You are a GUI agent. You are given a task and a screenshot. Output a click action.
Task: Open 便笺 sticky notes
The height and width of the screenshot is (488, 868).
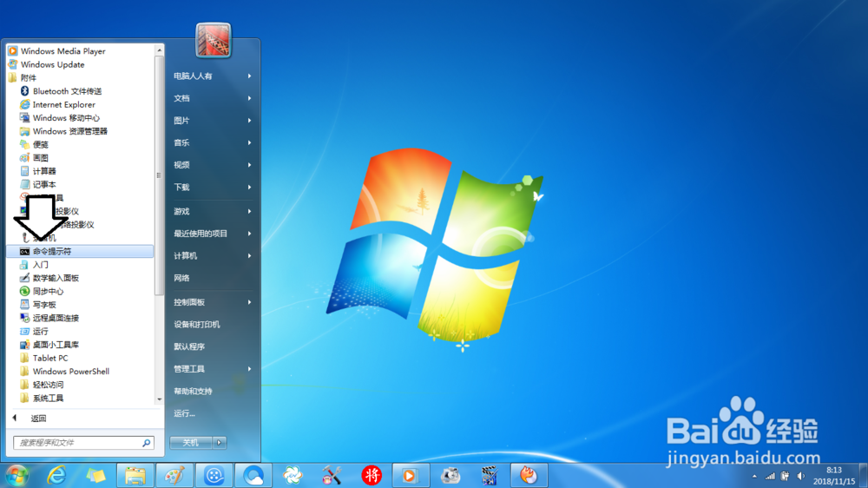click(40, 144)
